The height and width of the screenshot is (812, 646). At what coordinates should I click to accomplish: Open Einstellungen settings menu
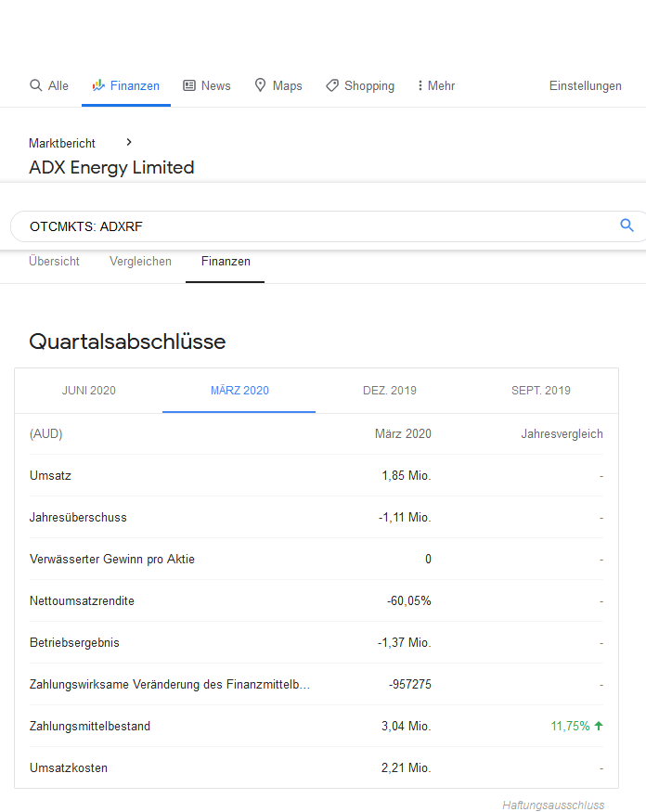(x=585, y=85)
